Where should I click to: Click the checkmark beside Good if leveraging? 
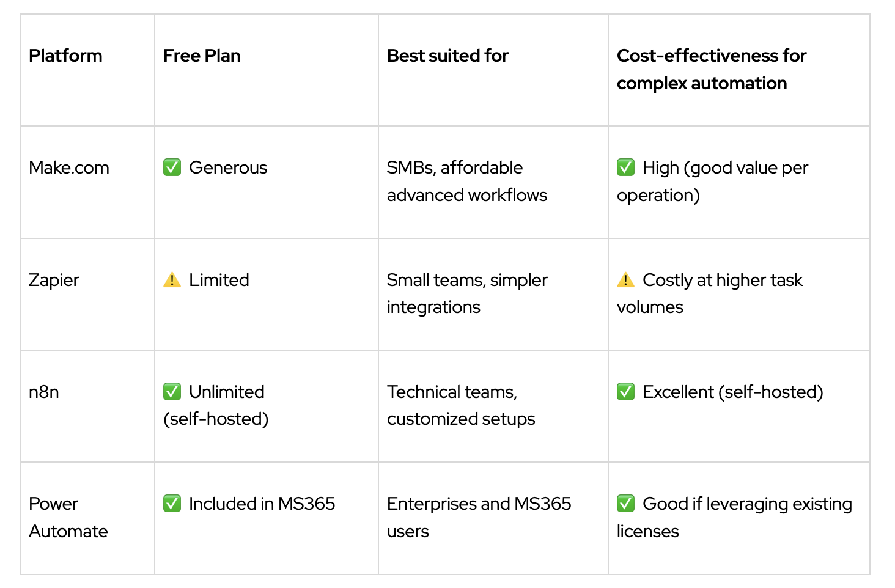tap(625, 504)
